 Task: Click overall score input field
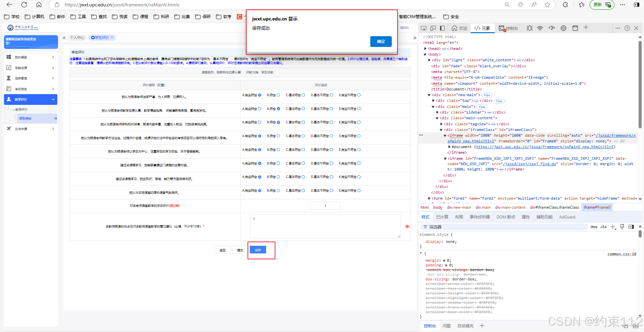click(x=325, y=206)
